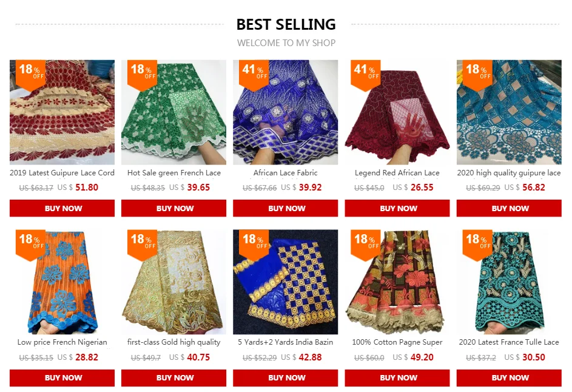
Task: Click the 18% off badge on red guipure lace
Action: 31,75
